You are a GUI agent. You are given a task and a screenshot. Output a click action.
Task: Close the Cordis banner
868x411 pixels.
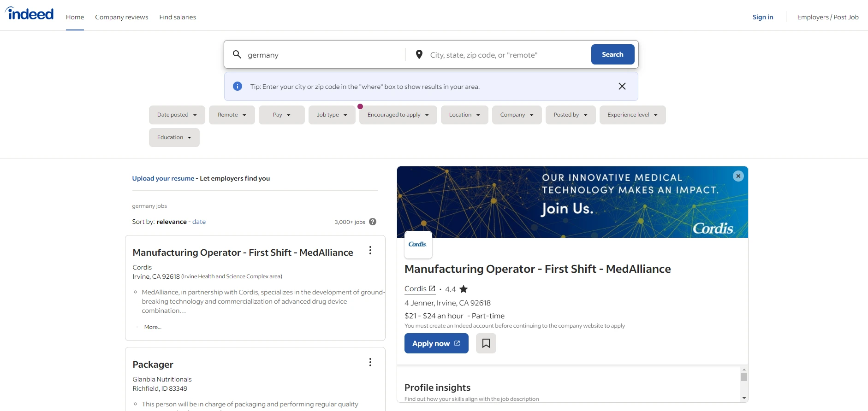coord(738,176)
